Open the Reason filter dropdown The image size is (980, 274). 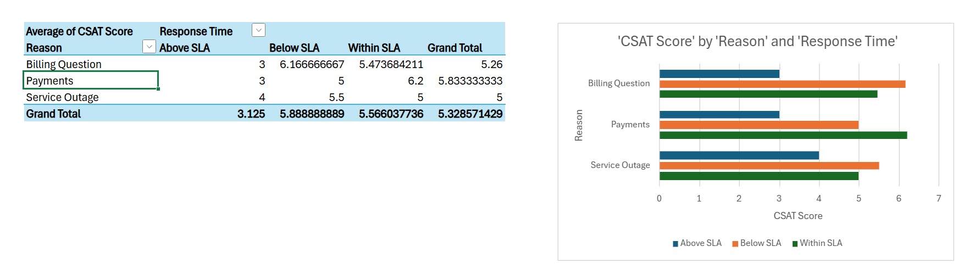click(149, 47)
